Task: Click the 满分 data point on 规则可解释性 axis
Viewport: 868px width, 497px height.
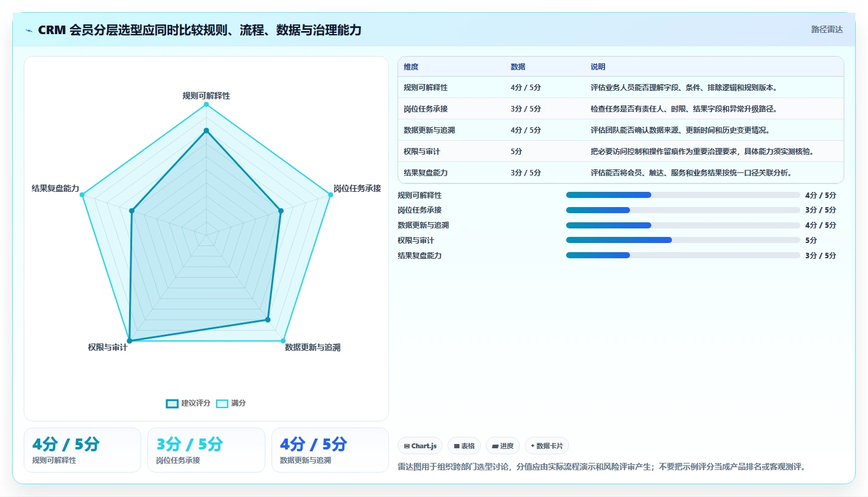Action: pos(206,105)
